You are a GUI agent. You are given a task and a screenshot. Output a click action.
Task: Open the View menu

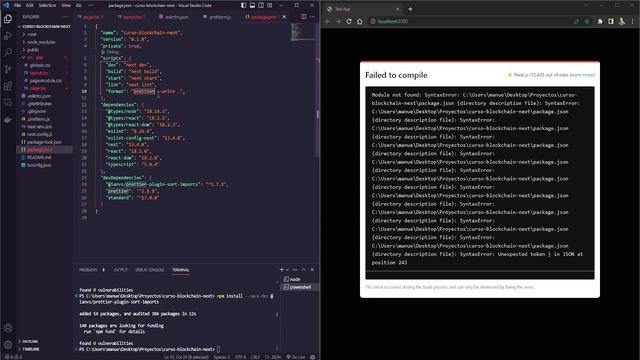click(66, 5)
